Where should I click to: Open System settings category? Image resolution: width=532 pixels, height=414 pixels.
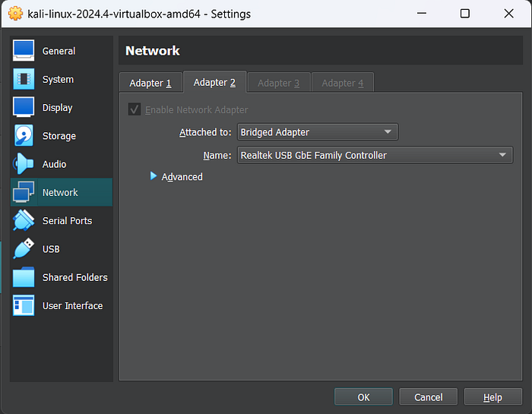pos(62,79)
